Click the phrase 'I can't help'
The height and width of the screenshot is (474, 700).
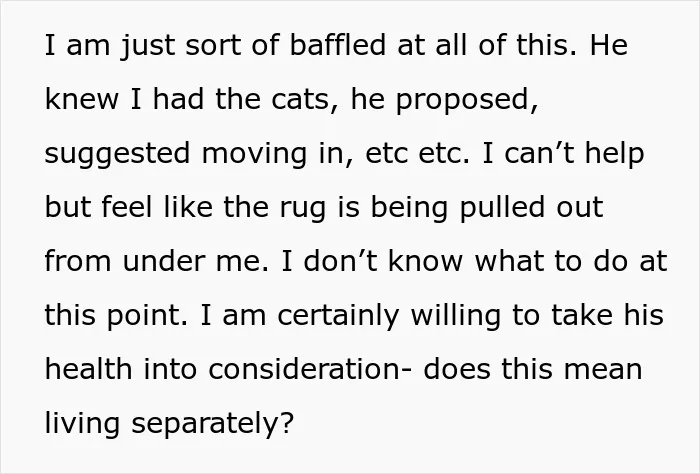pos(563,155)
